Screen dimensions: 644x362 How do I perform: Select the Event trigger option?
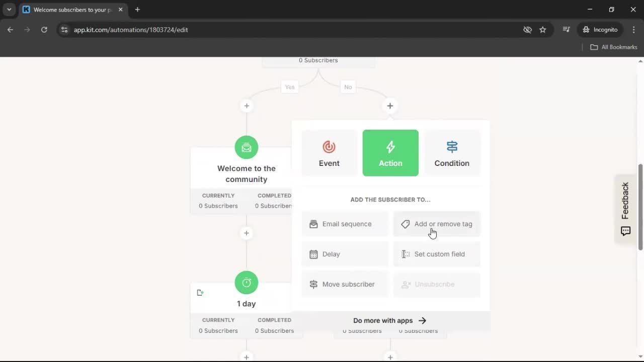point(329,153)
